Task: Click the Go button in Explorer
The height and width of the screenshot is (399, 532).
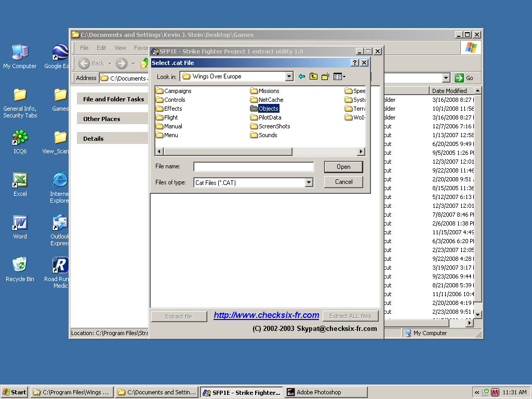Action: pyautogui.click(x=464, y=78)
